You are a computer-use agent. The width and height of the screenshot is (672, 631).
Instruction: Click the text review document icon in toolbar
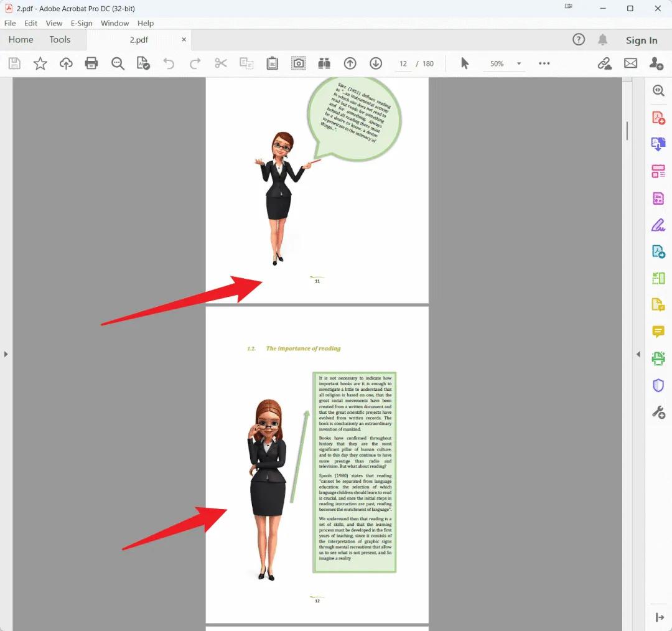[143, 63]
